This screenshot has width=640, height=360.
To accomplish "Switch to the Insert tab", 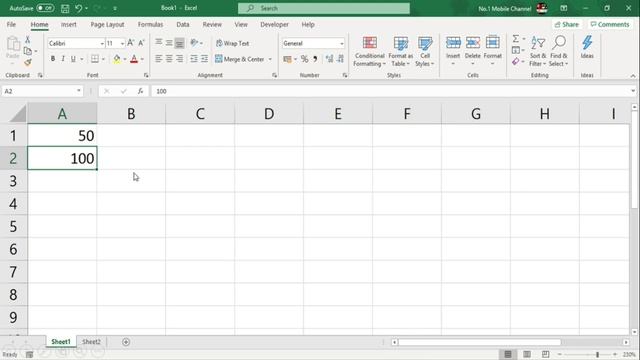I will pos(69,24).
